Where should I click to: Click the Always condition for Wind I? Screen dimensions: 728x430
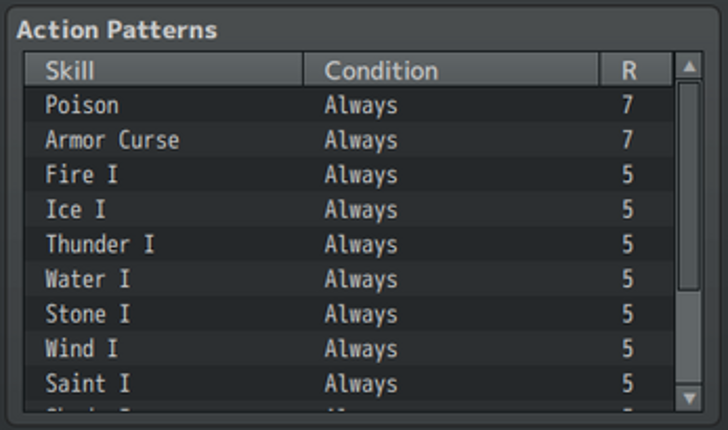pyautogui.click(x=361, y=349)
